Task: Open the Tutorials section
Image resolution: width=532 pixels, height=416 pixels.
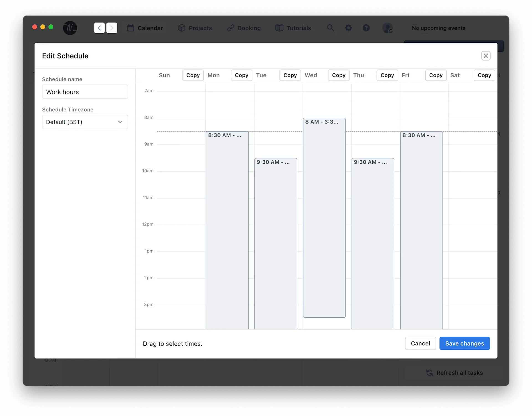Action: (293, 28)
